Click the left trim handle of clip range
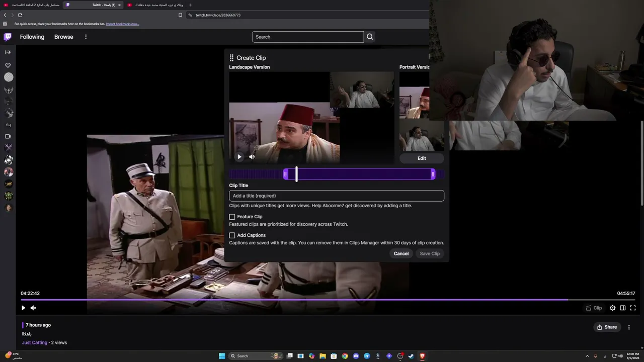The image size is (644, 362). pos(285,174)
